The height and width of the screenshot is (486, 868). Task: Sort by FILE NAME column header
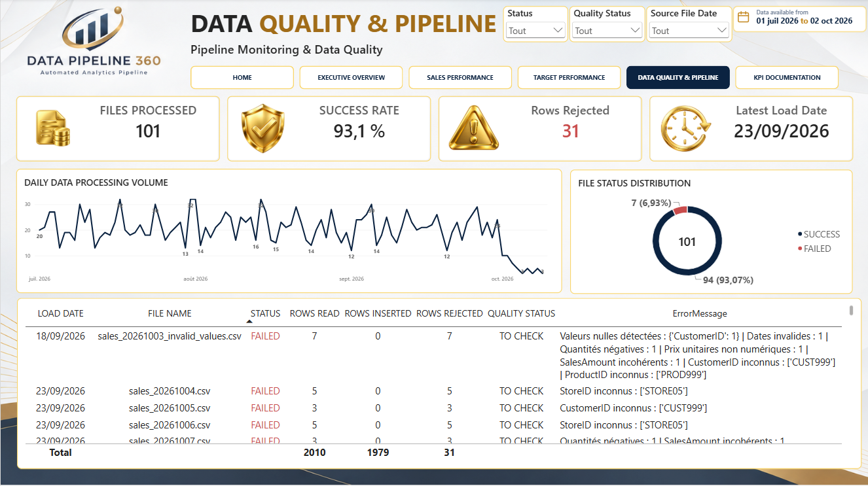coord(170,313)
